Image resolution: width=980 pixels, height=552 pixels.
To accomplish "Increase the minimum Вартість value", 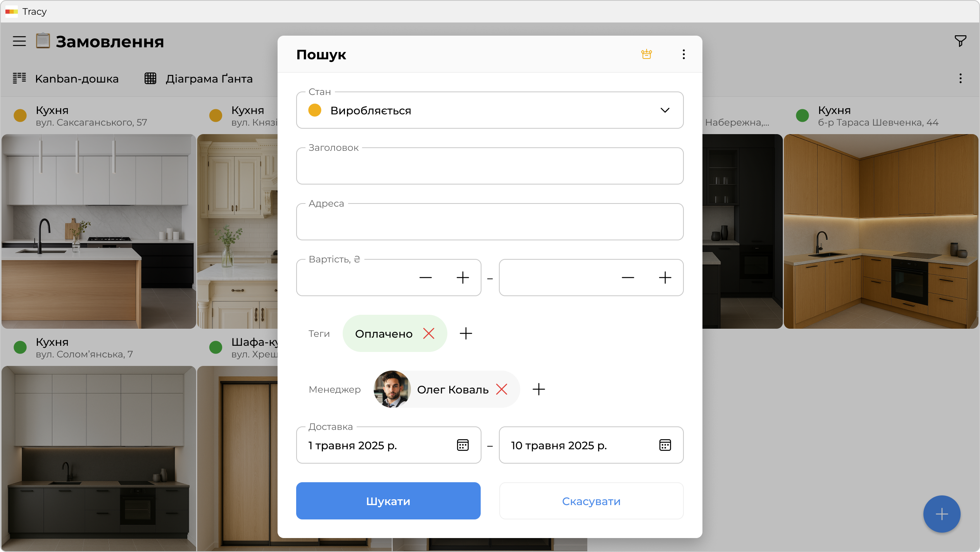I will 462,278.
